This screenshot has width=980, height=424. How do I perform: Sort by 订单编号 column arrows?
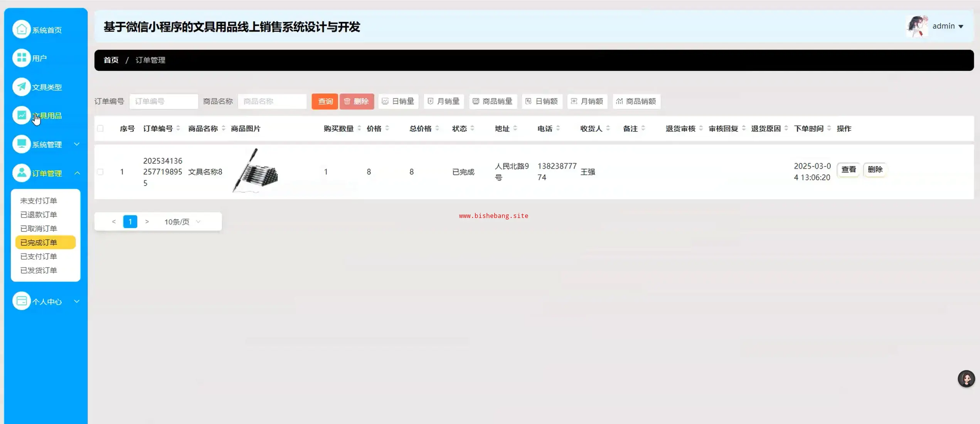click(x=178, y=129)
